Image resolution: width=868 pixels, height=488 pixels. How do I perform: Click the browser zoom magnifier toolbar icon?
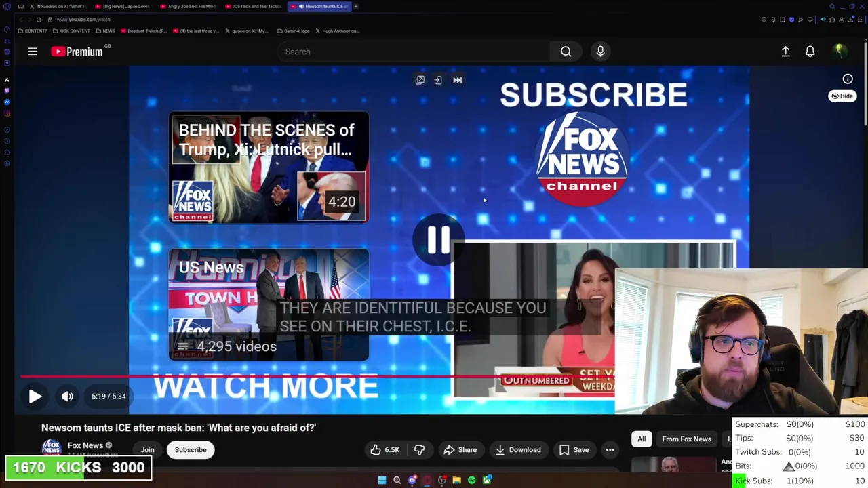(x=764, y=20)
